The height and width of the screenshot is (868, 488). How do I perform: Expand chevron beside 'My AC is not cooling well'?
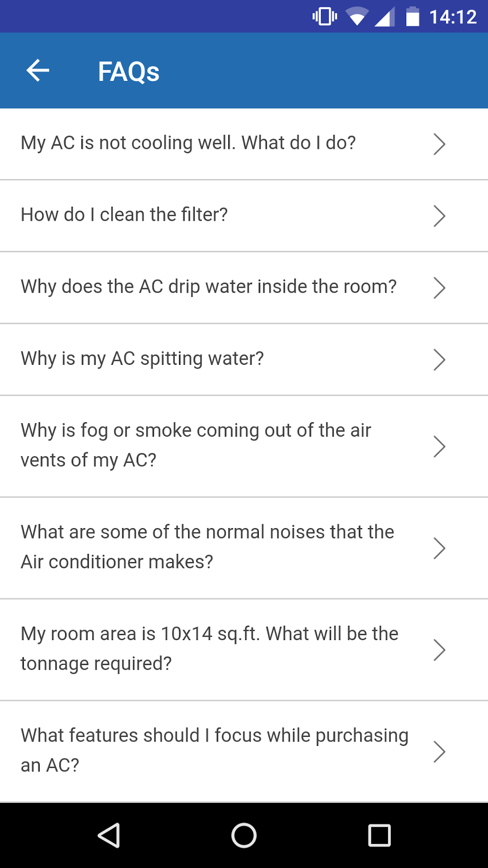439,144
